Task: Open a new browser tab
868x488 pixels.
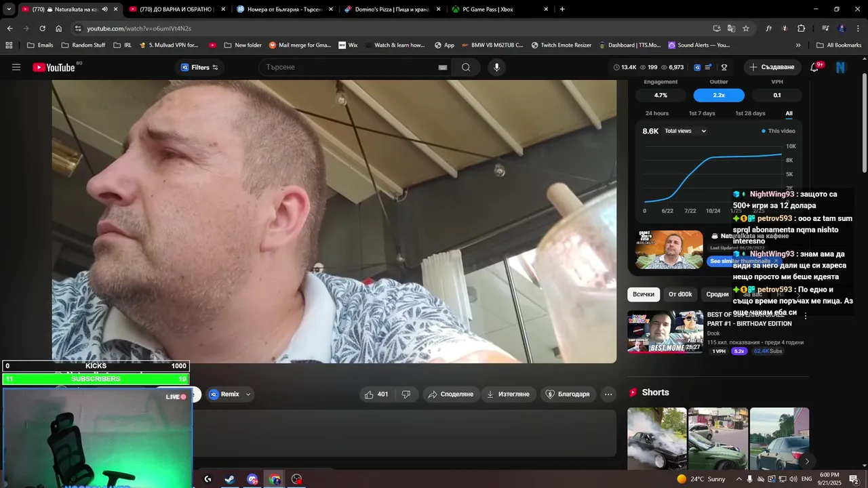Action: [562, 9]
